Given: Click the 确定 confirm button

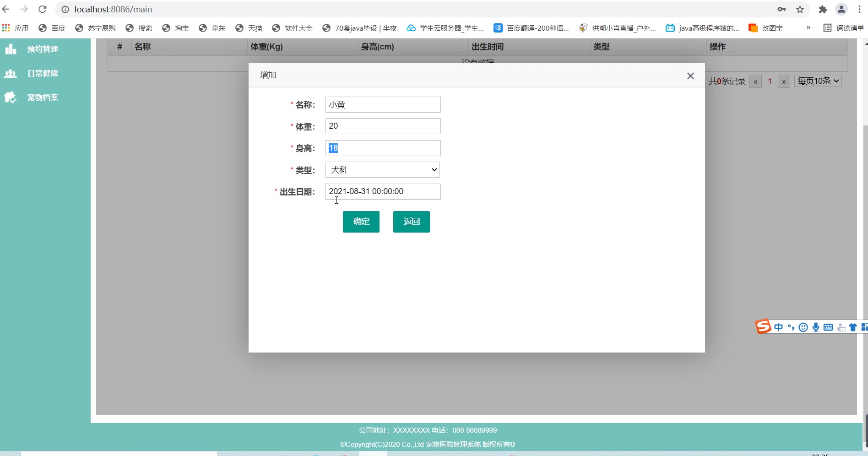Looking at the screenshot, I should (361, 222).
